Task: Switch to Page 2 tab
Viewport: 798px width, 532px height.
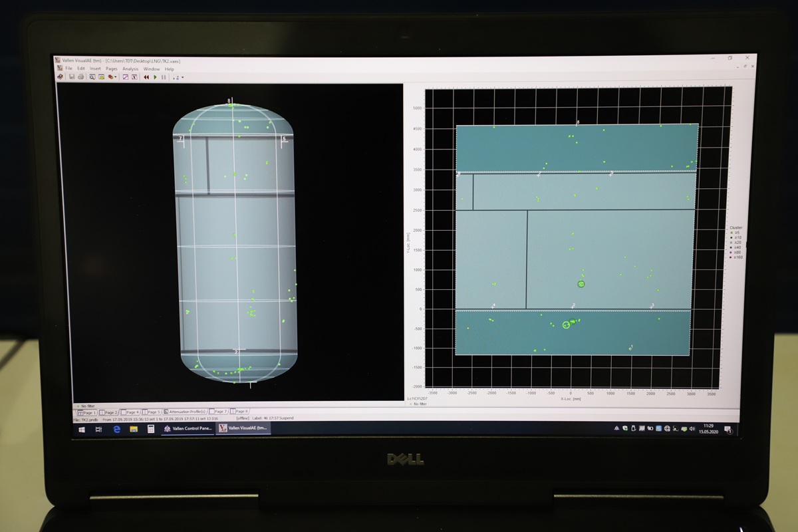Action: pyautogui.click(x=108, y=412)
